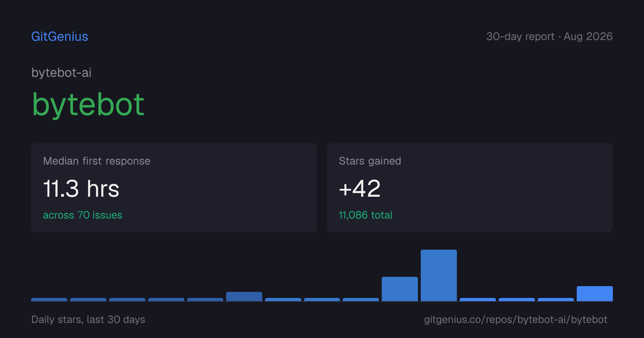Click the Daily stars, last 30 days caption
644x338 pixels.
click(88, 319)
